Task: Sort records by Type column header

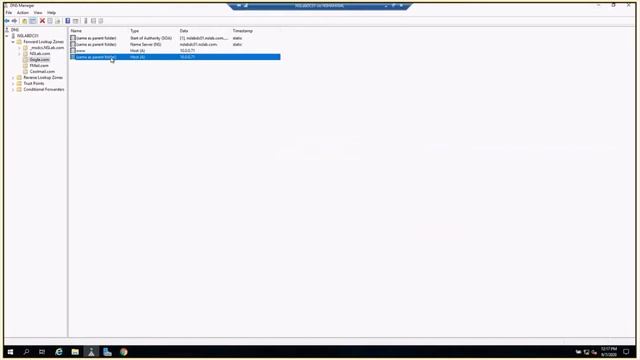Action: point(134,31)
